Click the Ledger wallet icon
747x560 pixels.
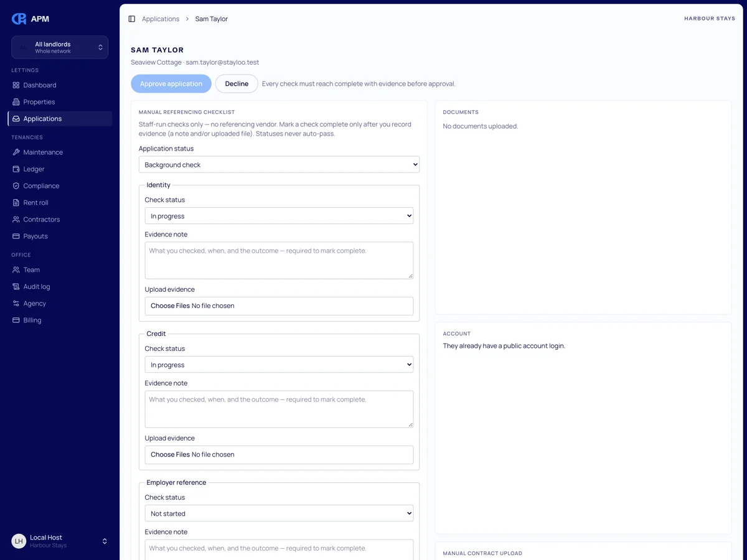pos(16,169)
